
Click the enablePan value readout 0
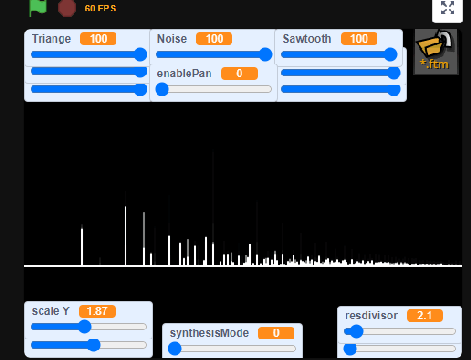click(239, 73)
